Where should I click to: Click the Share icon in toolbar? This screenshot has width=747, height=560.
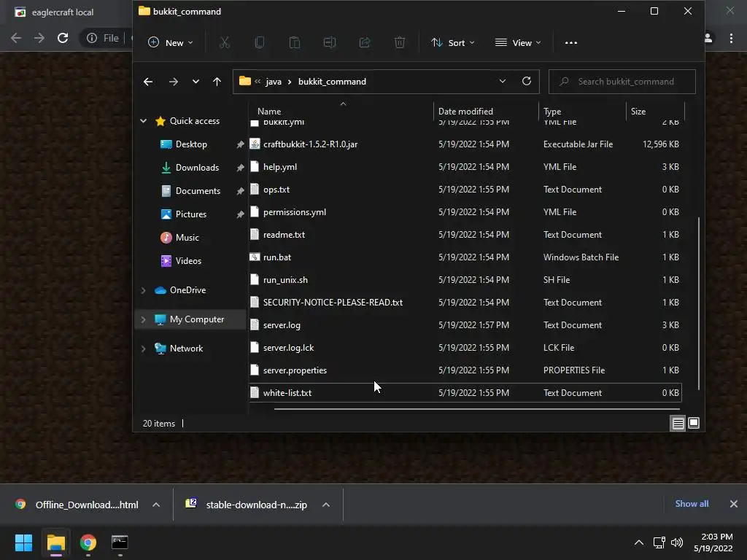(x=365, y=43)
